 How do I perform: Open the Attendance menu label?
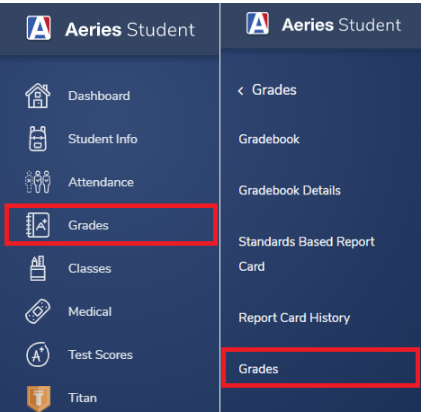click(101, 182)
